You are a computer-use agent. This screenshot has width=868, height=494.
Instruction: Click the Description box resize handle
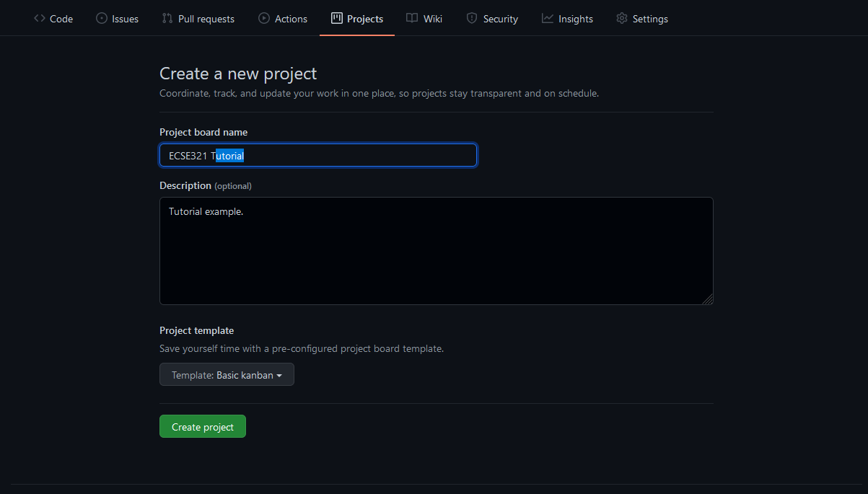pyautogui.click(x=709, y=299)
